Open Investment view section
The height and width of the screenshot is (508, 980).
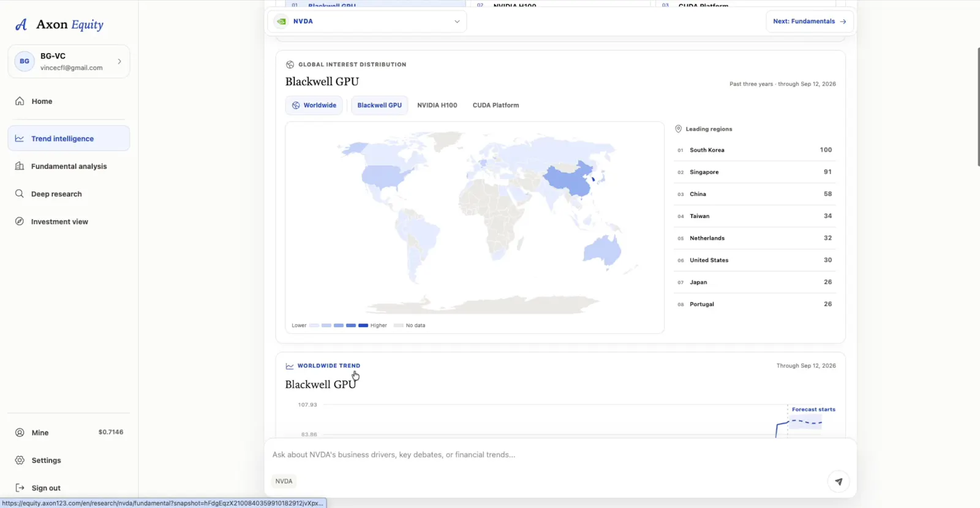click(69, 221)
